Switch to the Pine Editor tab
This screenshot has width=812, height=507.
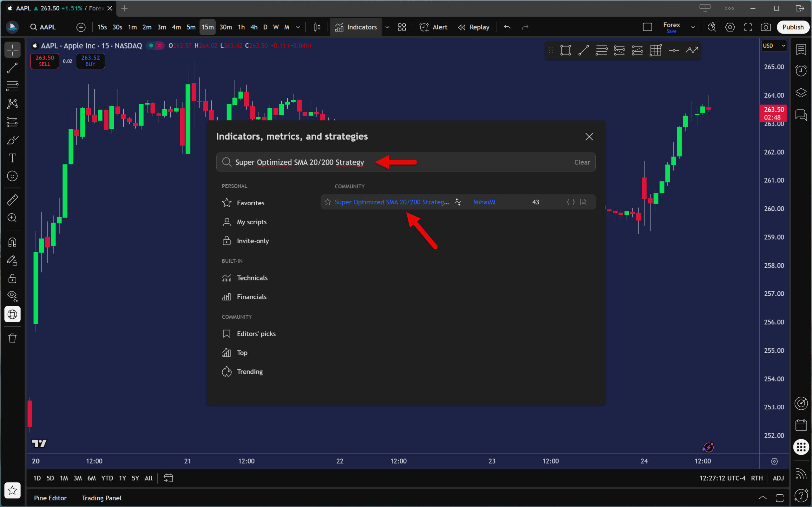(x=50, y=498)
